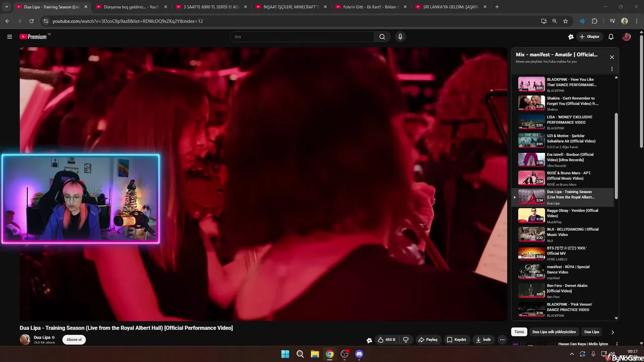Reload the current page
The height and width of the screenshot is (362, 644).
[x=31, y=21]
